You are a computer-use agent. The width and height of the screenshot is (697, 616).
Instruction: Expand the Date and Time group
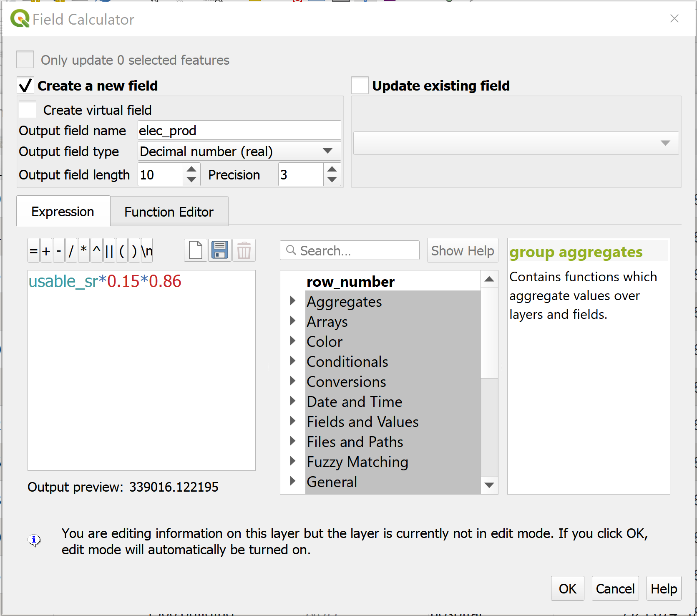coord(293,401)
